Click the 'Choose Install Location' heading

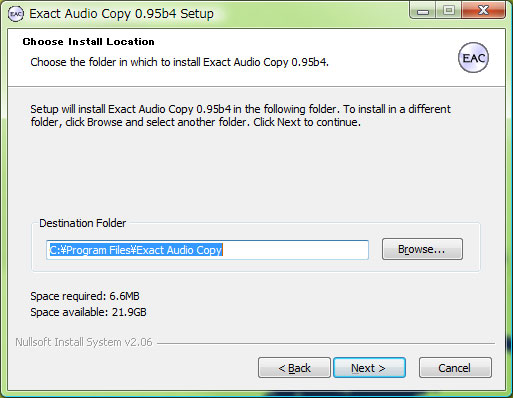click(x=88, y=42)
